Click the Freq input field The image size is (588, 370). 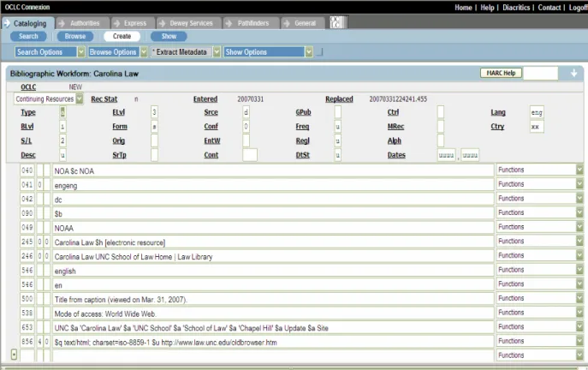click(x=337, y=127)
